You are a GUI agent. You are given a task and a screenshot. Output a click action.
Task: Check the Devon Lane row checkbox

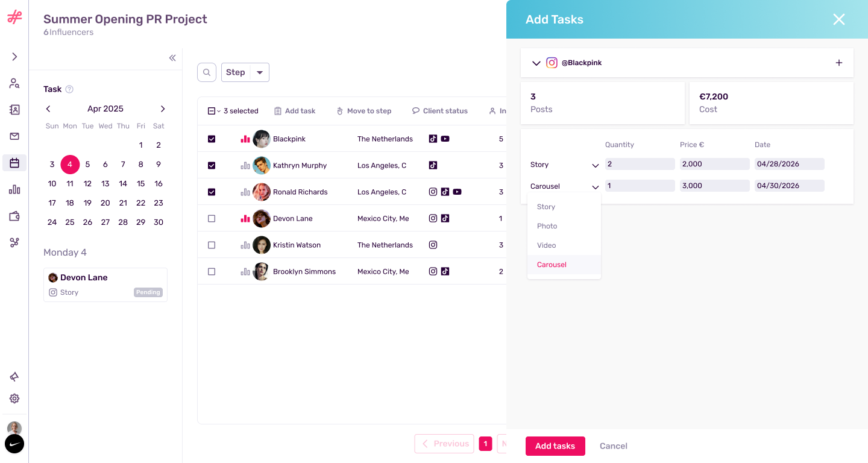pyautogui.click(x=212, y=218)
